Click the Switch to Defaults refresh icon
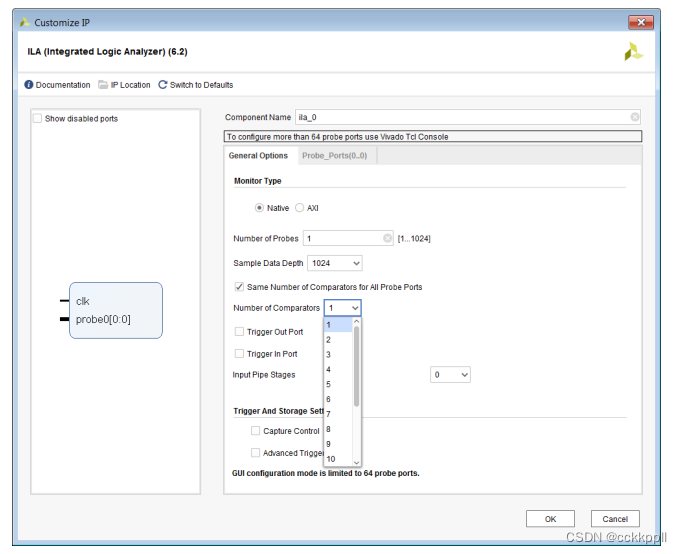 coord(163,85)
